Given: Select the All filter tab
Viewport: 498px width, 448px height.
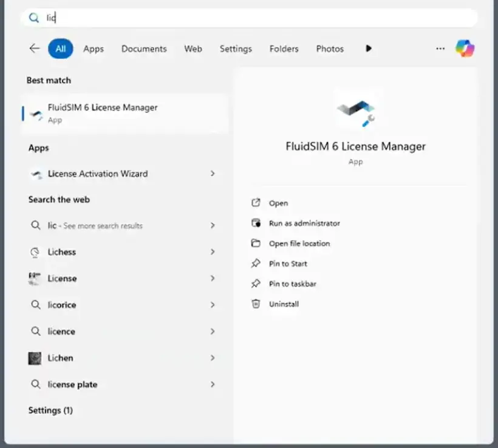Looking at the screenshot, I should tap(60, 49).
